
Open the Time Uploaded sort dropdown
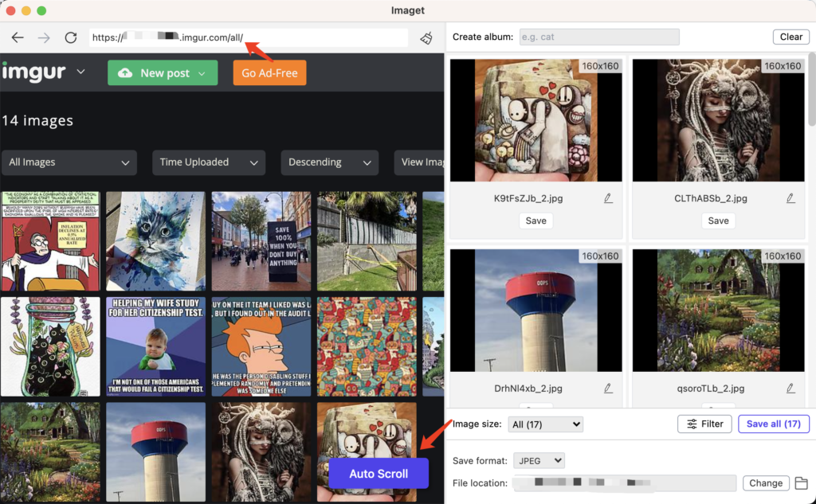tap(208, 162)
